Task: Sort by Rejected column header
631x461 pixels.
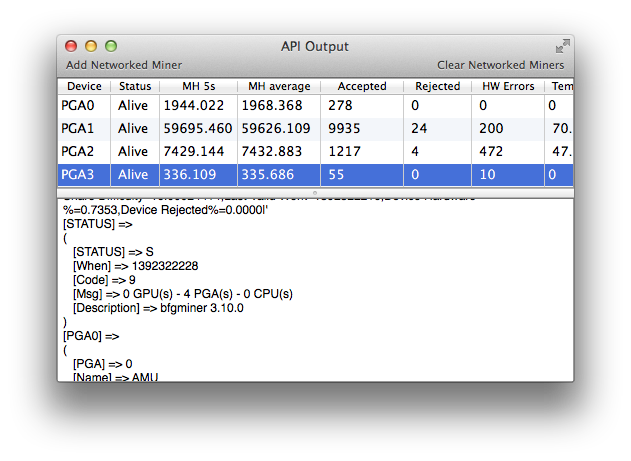Action: pos(437,87)
